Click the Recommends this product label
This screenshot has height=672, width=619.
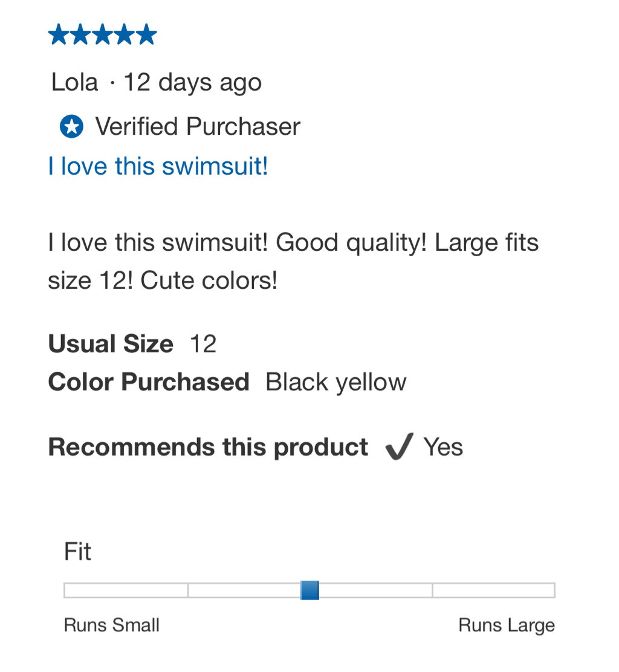point(208,447)
